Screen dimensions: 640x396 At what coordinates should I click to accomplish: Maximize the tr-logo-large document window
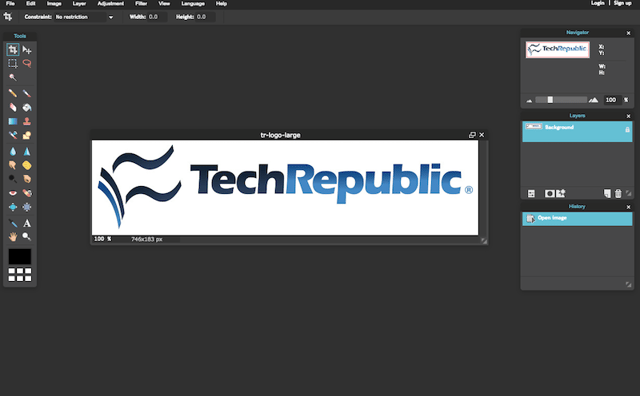click(x=472, y=135)
